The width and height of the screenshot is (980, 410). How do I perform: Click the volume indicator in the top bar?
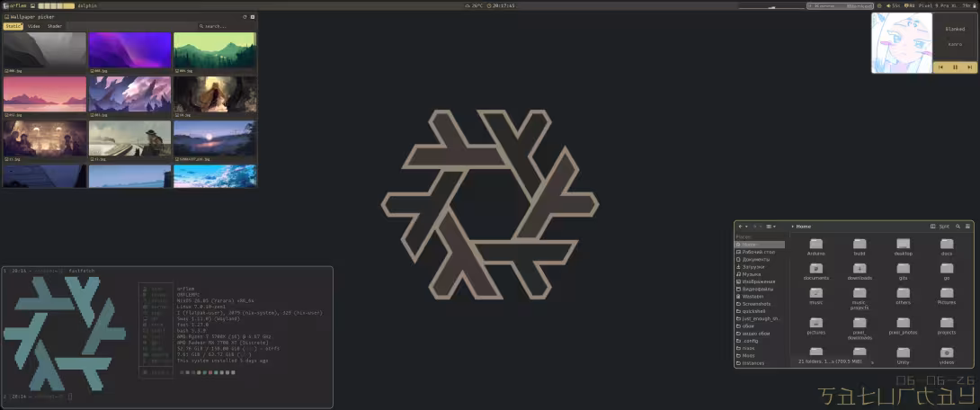pyautogui.click(x=893, y=5)
